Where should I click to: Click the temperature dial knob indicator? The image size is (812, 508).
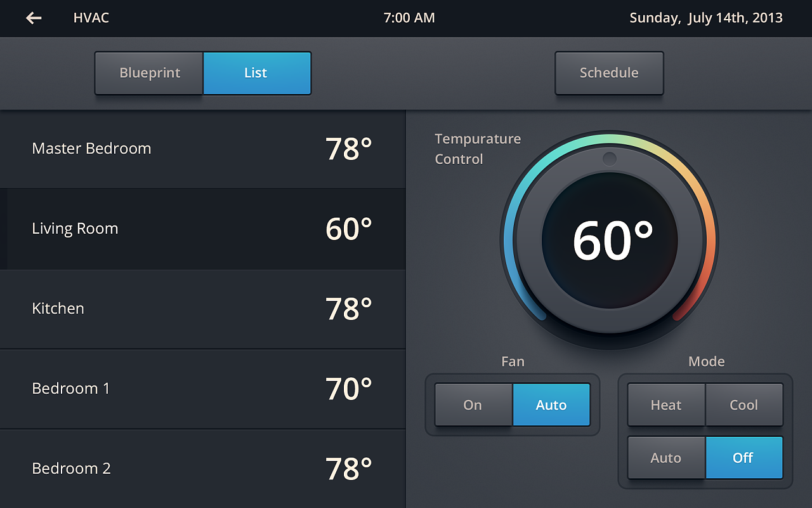[610, 159]
